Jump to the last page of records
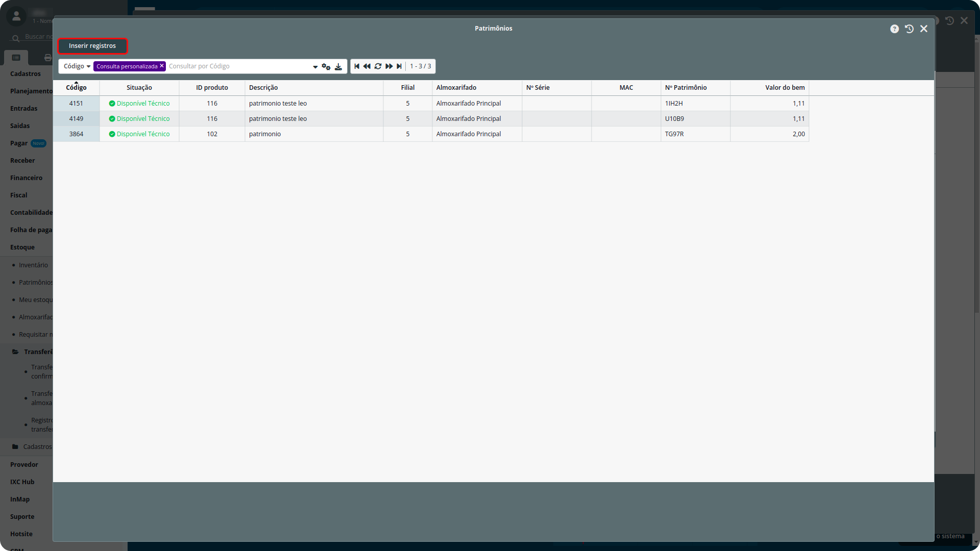This screenshot has height=551, width=980. (399, 66)
